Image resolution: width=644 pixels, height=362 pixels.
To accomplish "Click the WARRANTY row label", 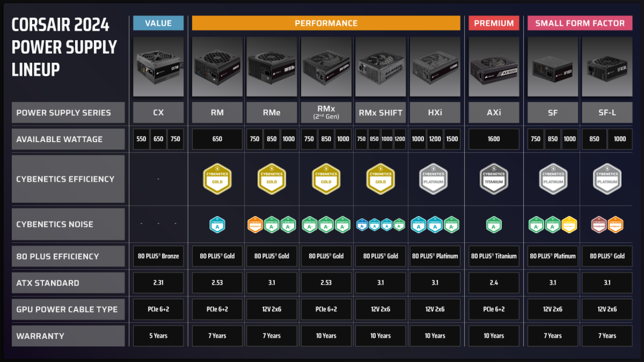I will [68, 336].
